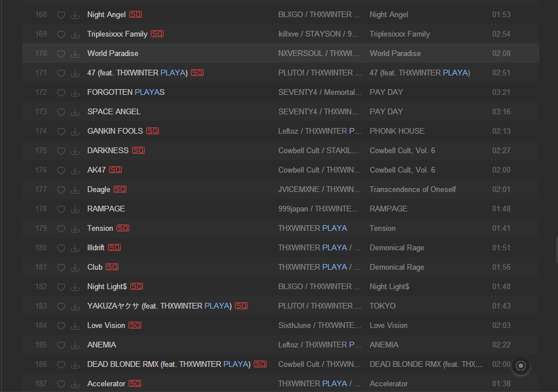558x392 pixels.
Task: Download the SPACE ANGEL track
Action: coord(75,112)
